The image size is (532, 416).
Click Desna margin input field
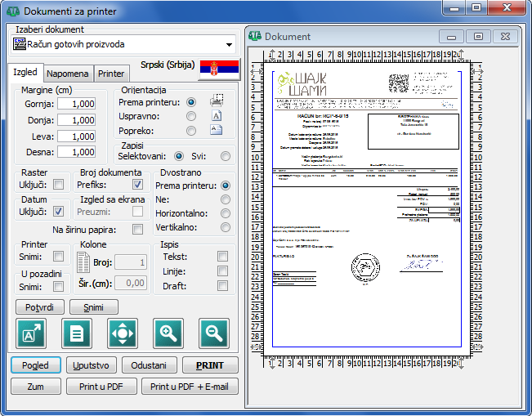coord(76,152)
